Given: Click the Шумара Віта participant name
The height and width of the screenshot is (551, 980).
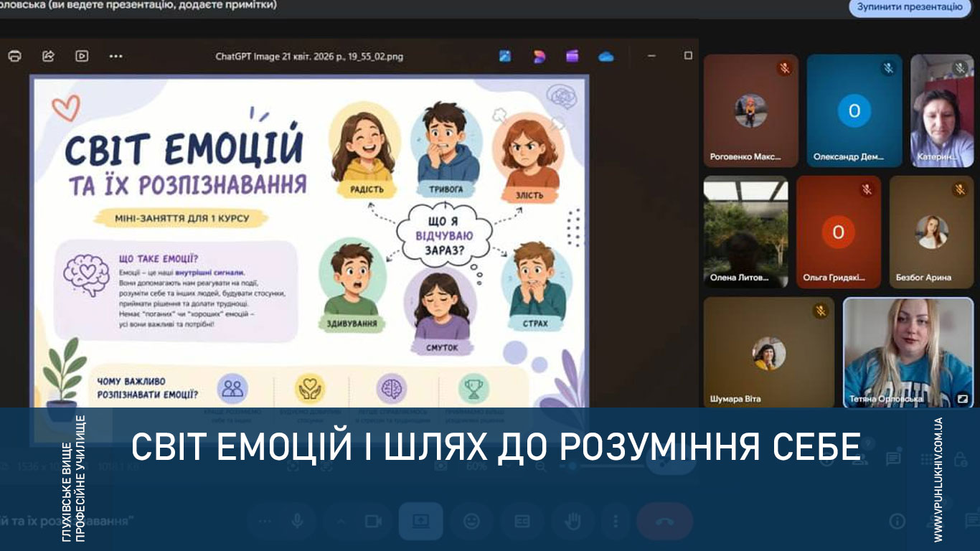Looking at the screenshot, I should 735,399.
